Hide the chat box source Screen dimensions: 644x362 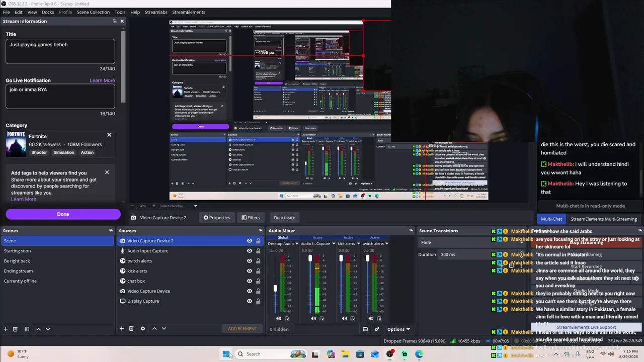click(x=249, y=281)
